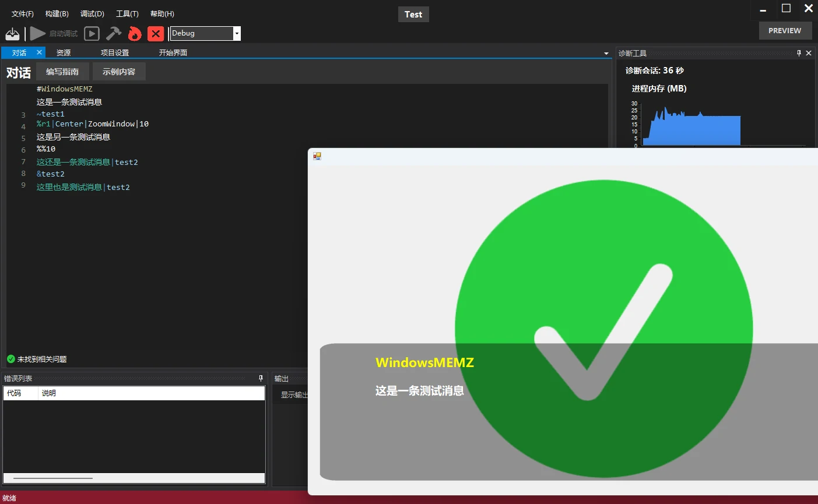Click the 说明 column header
818x504 pixels.
(152, 393)
